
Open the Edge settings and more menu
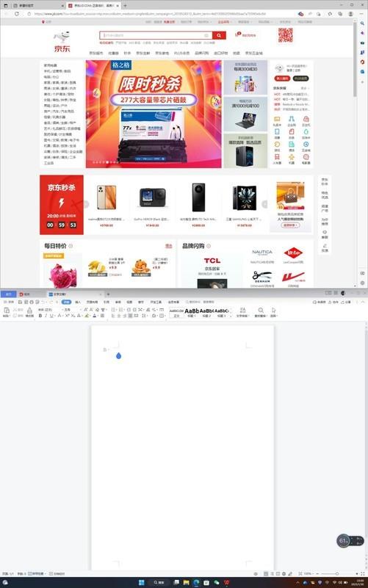coord(361,13)
